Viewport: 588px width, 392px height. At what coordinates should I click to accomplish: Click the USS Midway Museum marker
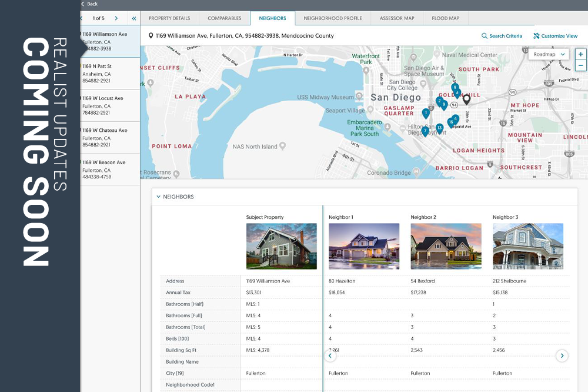(x=359, y=96)
